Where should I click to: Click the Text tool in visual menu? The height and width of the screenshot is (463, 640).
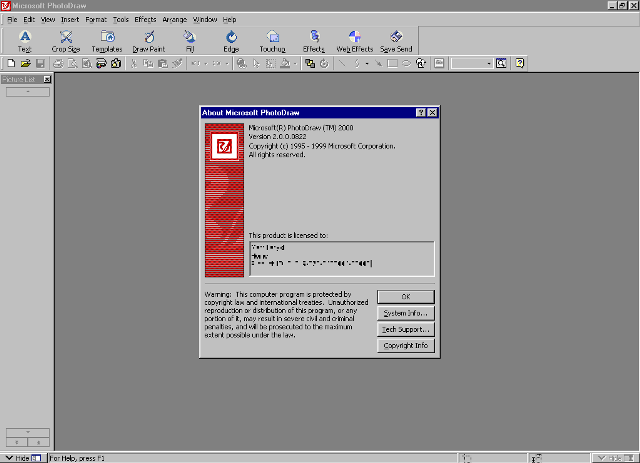pos(25,40)
